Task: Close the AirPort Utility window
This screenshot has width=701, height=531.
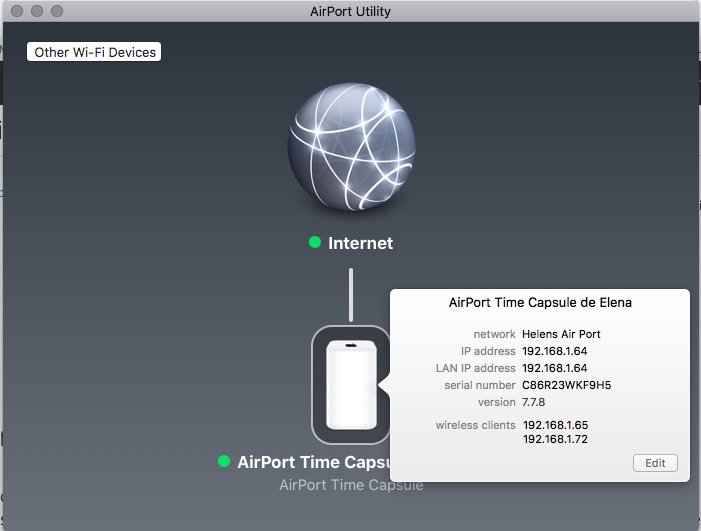Action: 17,11
